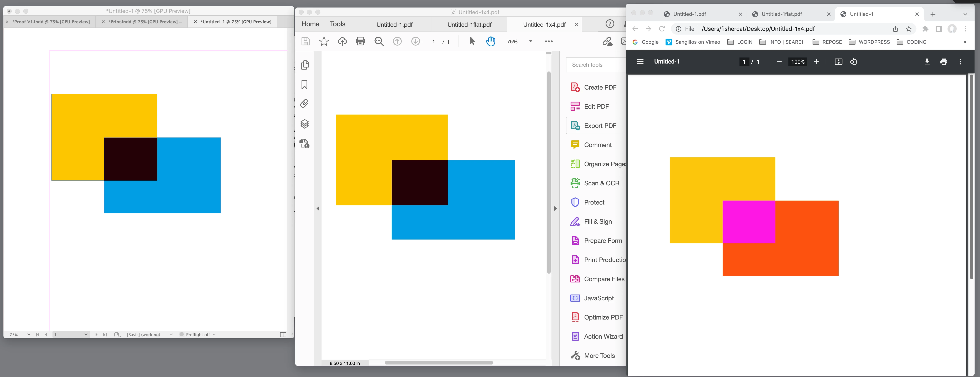Select the Hand tool in Acrobat

click(490, 41)
